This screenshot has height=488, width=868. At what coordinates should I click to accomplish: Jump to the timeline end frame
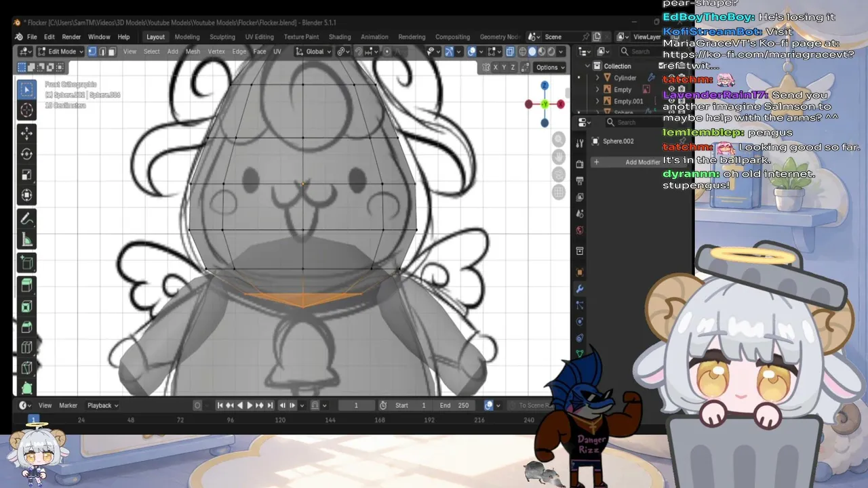(x=270, y=405)
